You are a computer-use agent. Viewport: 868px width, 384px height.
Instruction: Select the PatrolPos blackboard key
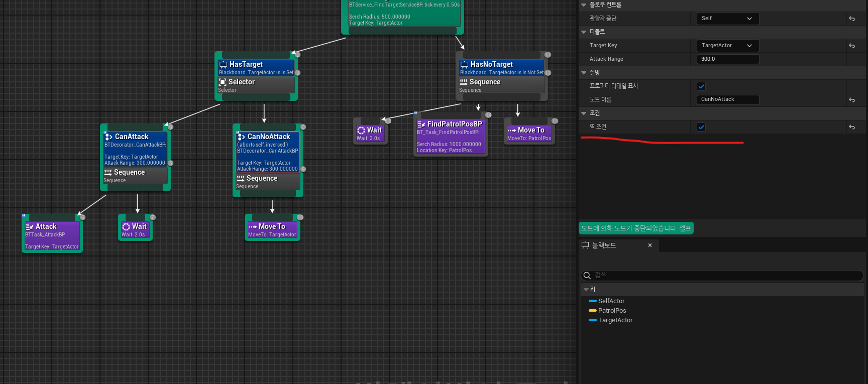(x=612, y=311)
